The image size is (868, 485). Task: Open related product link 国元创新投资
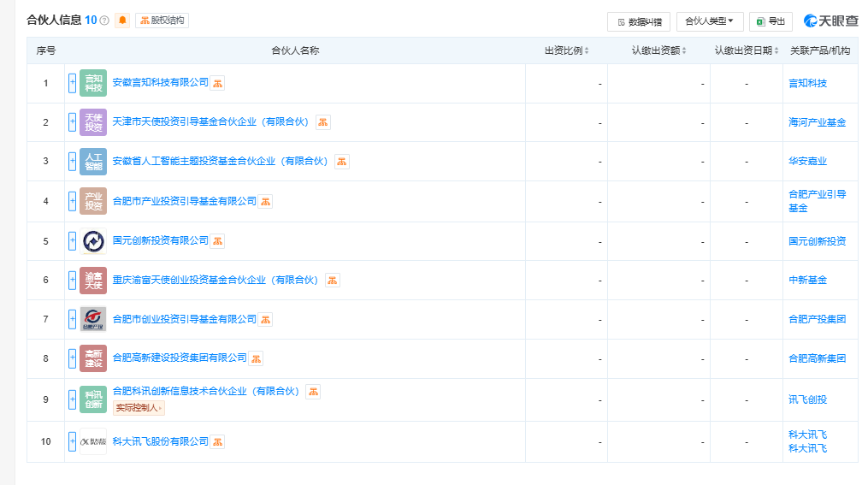pos(817,241)
